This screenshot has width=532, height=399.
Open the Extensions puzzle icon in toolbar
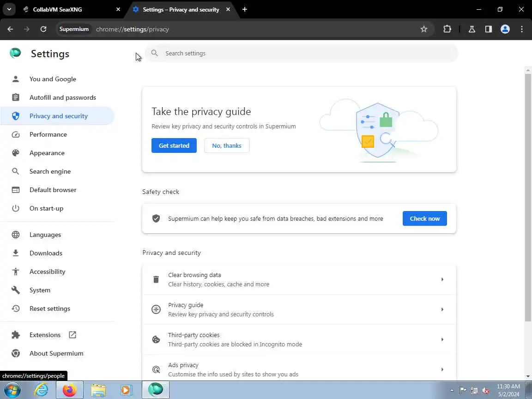(x=447, y=29)
